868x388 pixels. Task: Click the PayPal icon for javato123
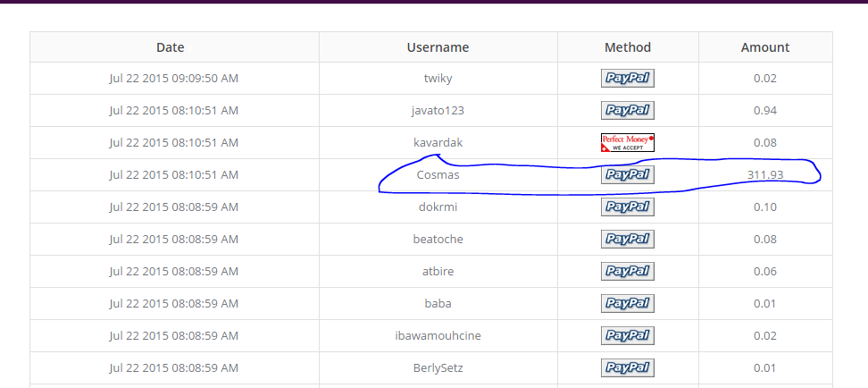point(628,111)
